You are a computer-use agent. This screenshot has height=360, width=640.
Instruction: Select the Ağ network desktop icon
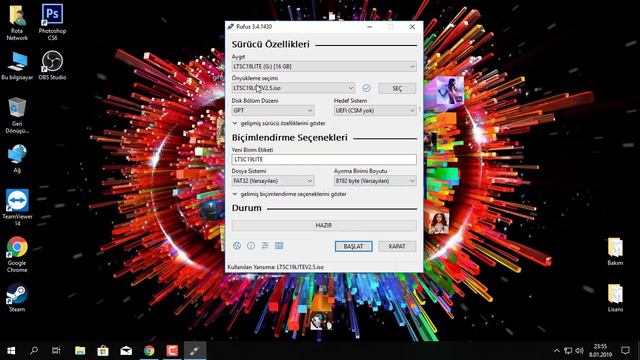point(17,159)
